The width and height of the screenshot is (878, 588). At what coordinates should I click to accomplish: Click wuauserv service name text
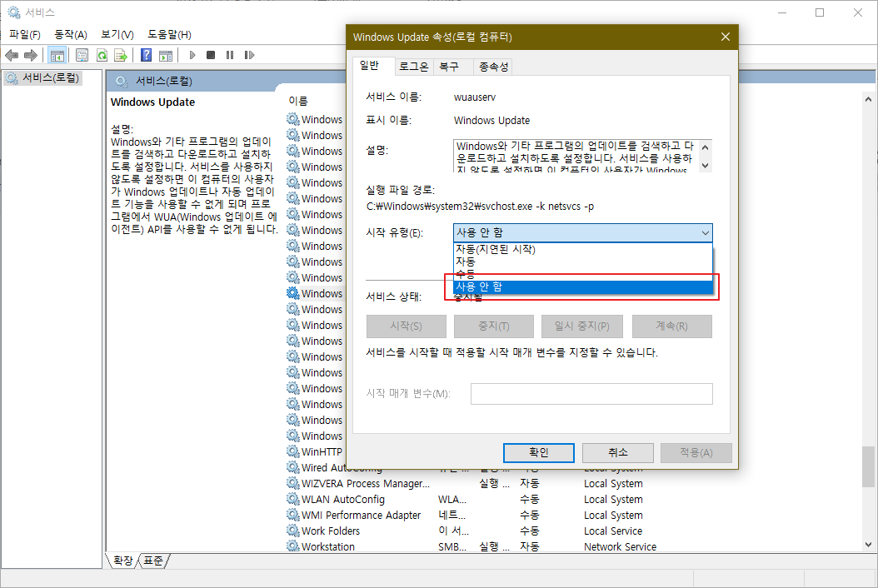[475, 97]
